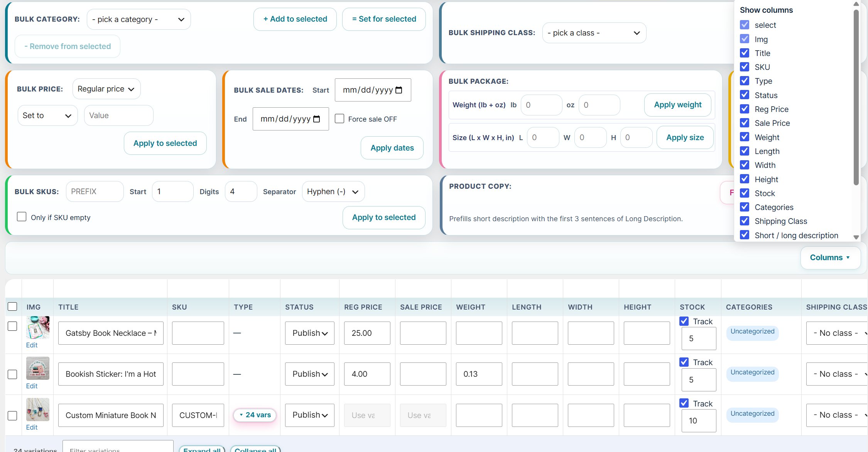Click Set for selected button
This screenshot has width=868, height=452.
384,19
